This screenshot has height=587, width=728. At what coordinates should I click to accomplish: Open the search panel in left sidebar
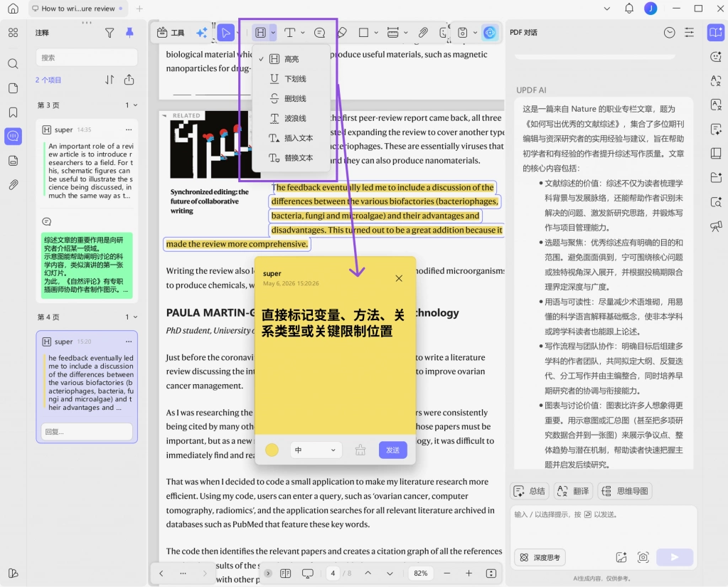13,63
